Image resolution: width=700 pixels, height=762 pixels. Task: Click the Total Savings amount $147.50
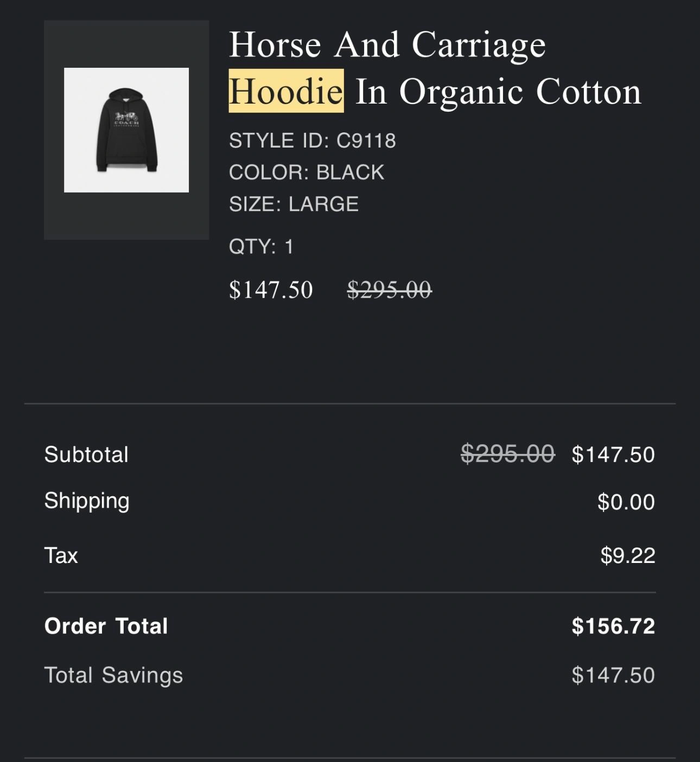coord(613,676)
